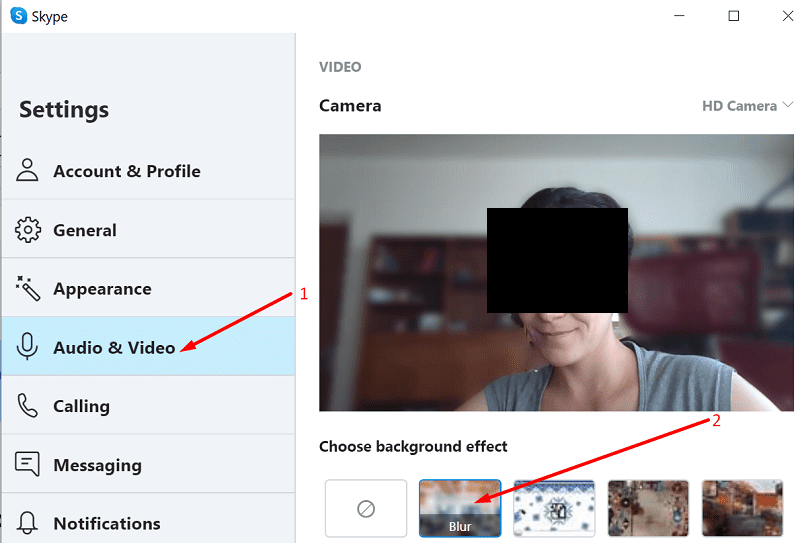This screenshot has width=800, height=543.
Task: Click the Camera label
Action: (x=350, y=106)
